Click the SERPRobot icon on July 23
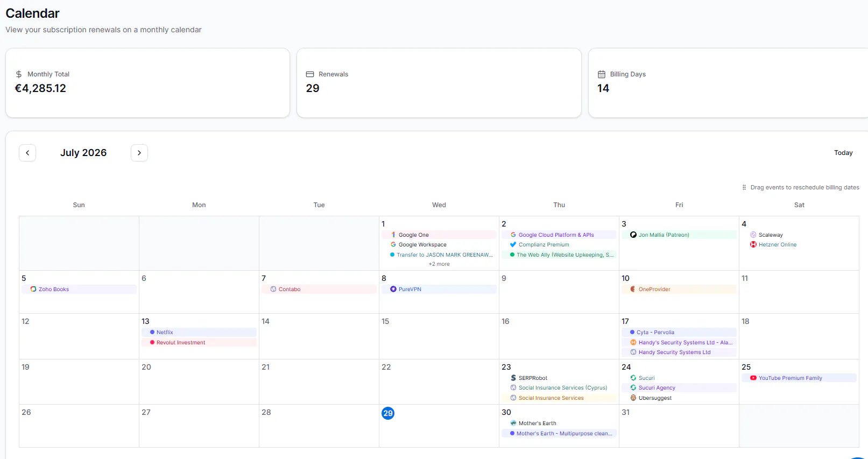This screenshot has height=459, width=868. click(513, 378)
